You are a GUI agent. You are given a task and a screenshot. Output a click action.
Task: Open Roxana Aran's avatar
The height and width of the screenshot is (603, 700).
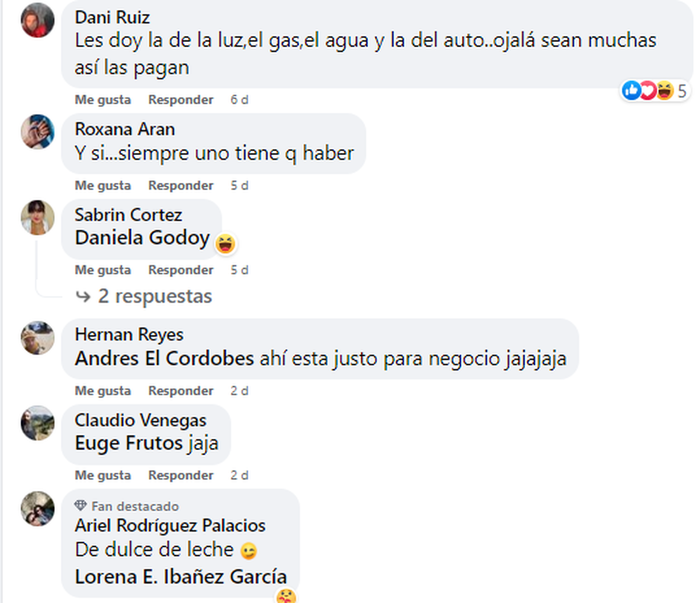pos(38,131)
